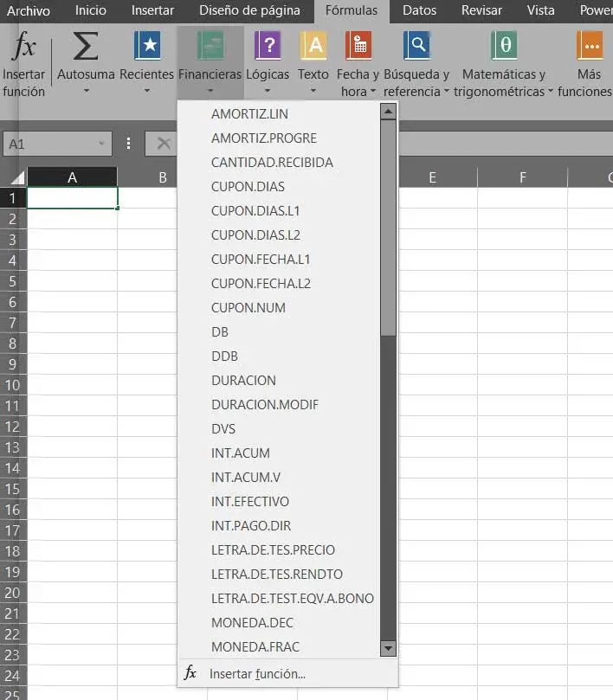This screenshot has height=700, width=613.
Task: Switch to the Diseño de página tab
Action: click(249, 10)
